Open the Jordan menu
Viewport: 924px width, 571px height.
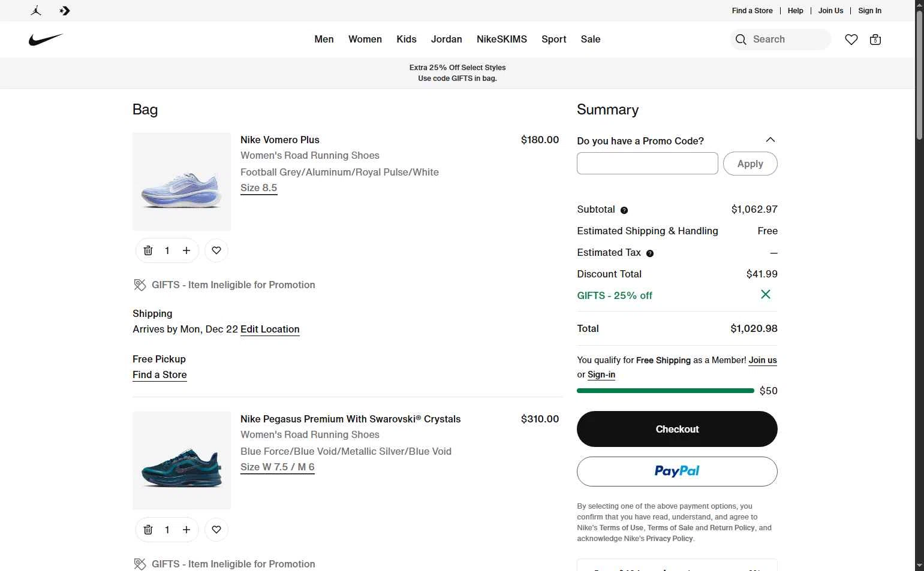point(447,39)
